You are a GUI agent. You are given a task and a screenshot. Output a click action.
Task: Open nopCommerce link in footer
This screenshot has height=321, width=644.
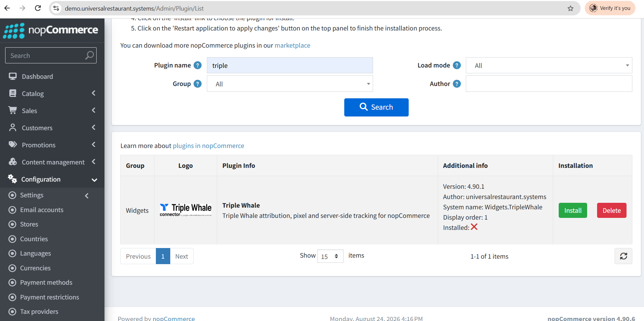(174, 318)
